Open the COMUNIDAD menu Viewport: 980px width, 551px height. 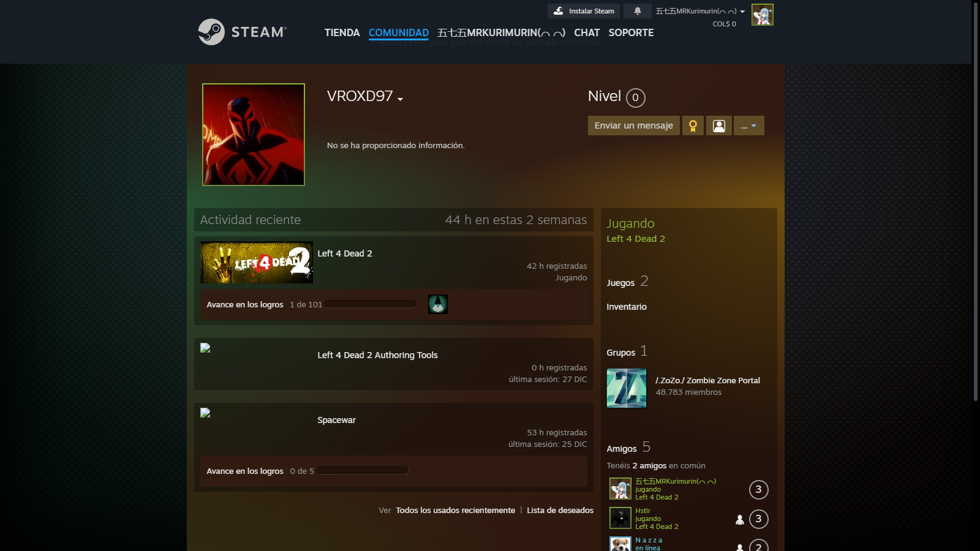click(x=399, y=32)
